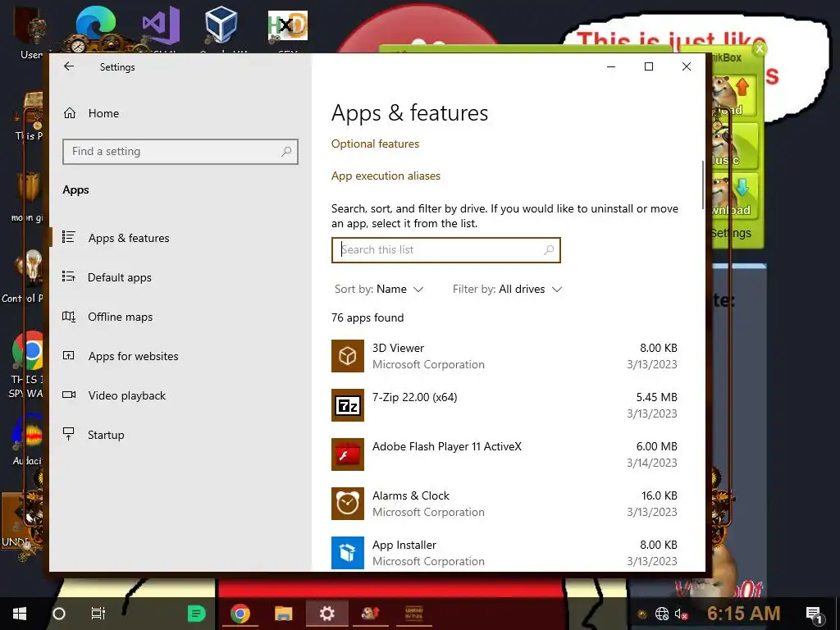Switch to Chrome on taskbar
The height and width of the screenshot is (630, 840).
(240, 614)
